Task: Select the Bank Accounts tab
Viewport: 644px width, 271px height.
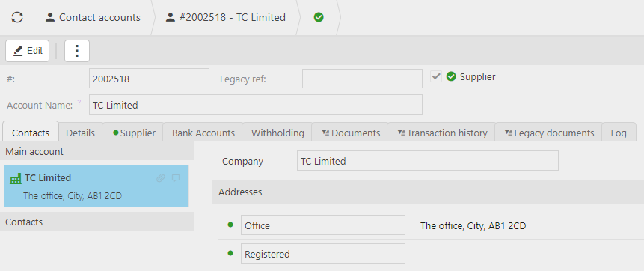Action: pyautogui.click(x=203, y=133)
